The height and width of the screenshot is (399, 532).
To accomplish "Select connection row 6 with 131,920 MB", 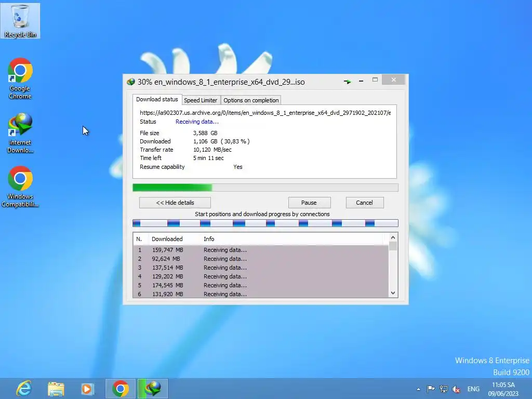I will coord(261,294).
